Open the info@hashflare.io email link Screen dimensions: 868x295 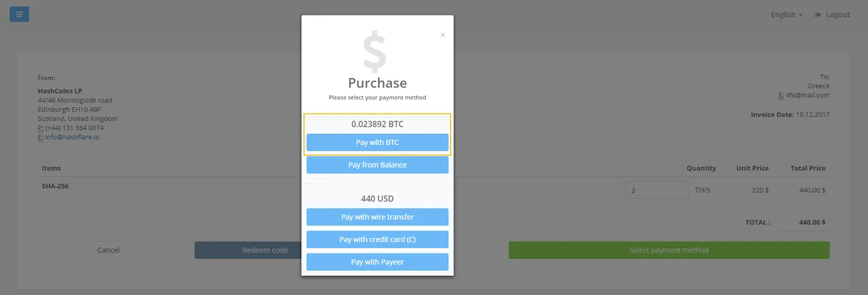pyautogui.click(x=73, y=137)
